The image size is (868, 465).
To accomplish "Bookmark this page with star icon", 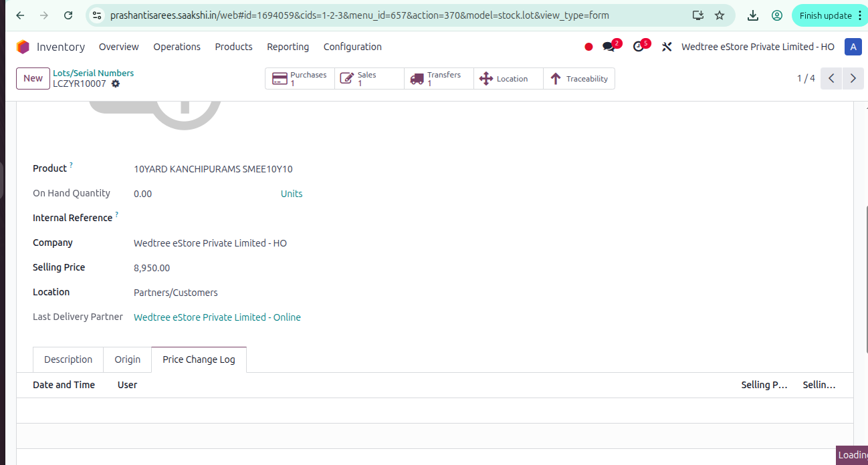I will [720, 15].
